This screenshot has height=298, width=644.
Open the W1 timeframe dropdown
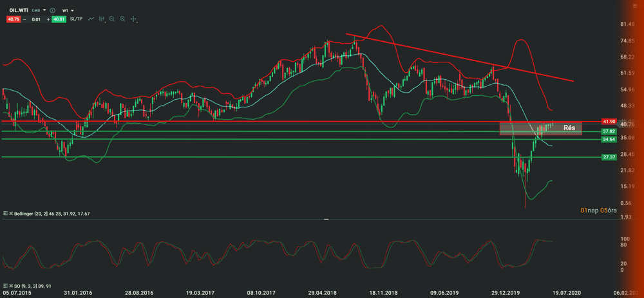pos(68,11)
